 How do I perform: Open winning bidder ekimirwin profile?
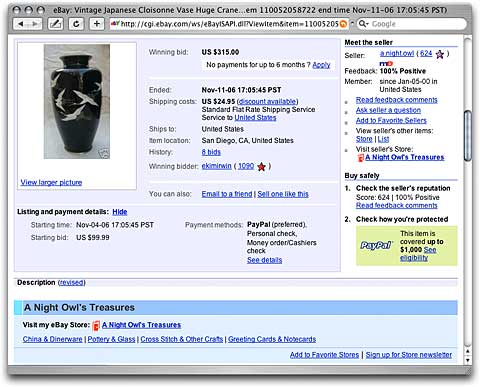[216, 166]
